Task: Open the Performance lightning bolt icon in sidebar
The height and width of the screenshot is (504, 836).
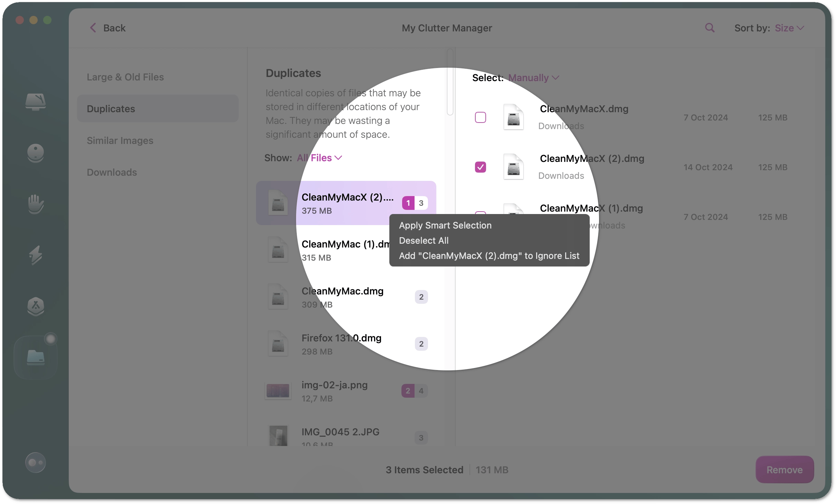Action: (36, 255)
